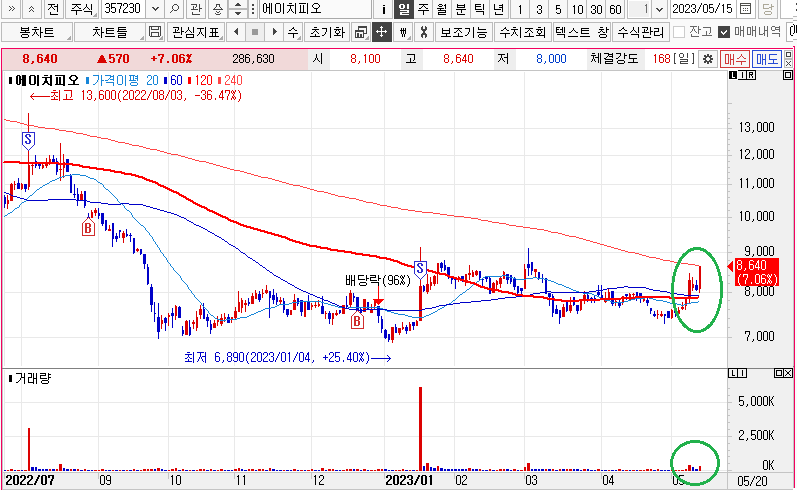This screenshot has height=490, width=797.
Task: Open the gear settings icon near 체결강도
Action: [x=708, y=59]
